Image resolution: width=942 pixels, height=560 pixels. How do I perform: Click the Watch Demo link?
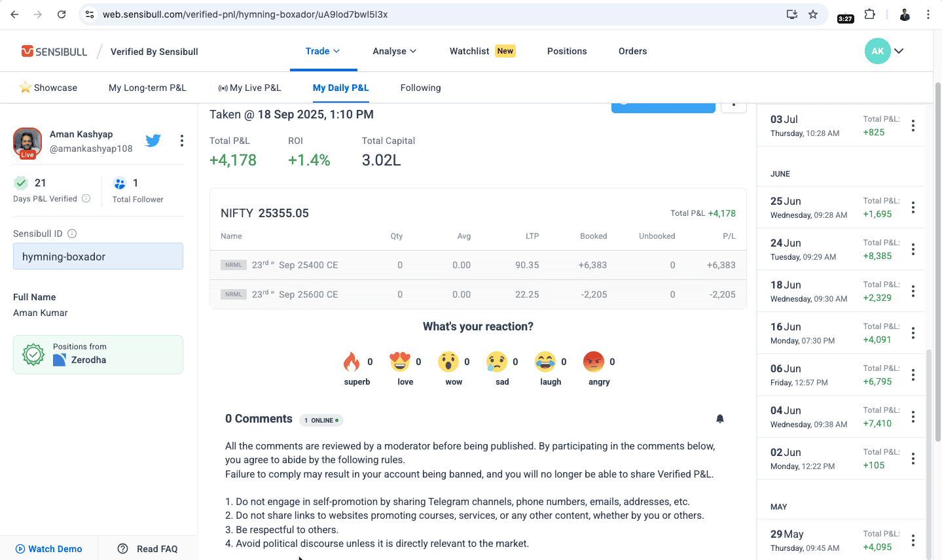49,549
